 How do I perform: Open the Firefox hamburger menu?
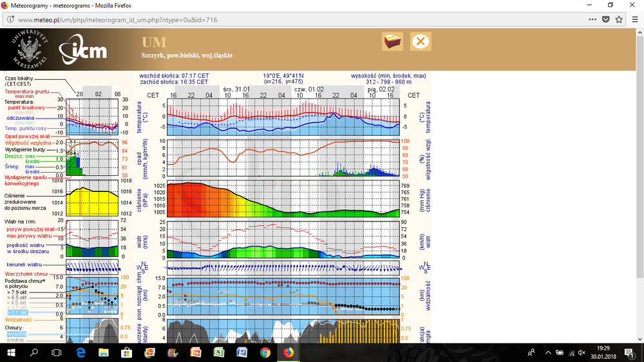635,19
